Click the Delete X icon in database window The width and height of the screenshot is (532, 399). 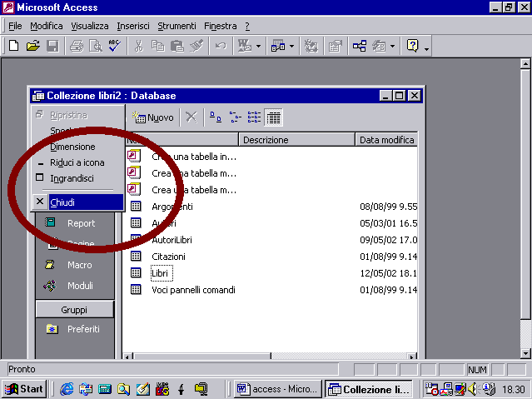click(191, 117)
